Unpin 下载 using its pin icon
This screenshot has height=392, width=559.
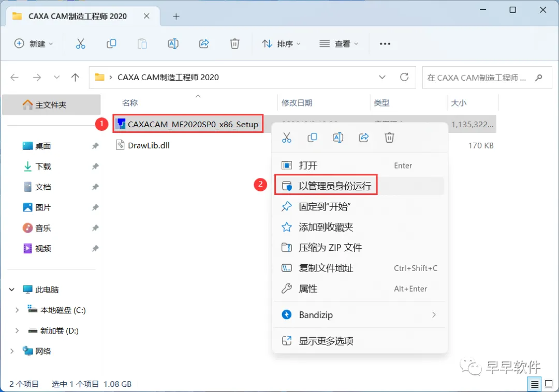[x=95, y=167]
